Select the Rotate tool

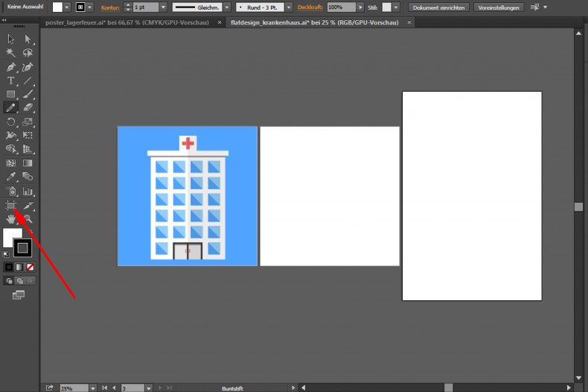[11, 121]
